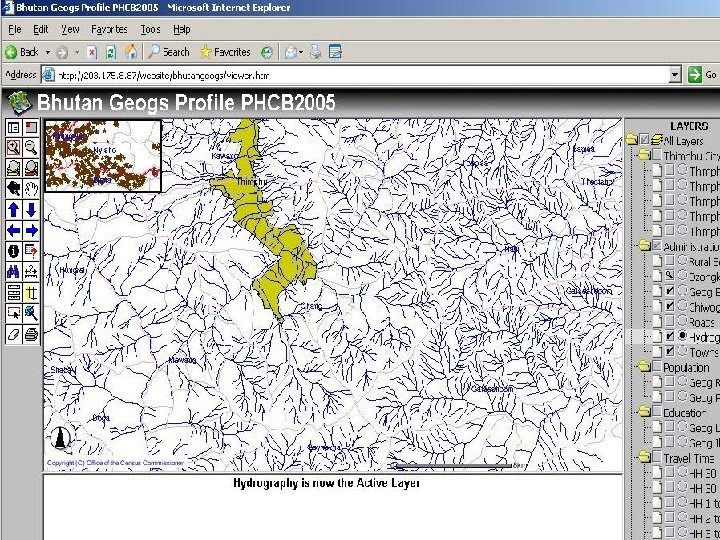Open the Help menu
The width and height of the screenshot is (720, 540).
click(x=182, y=29)
